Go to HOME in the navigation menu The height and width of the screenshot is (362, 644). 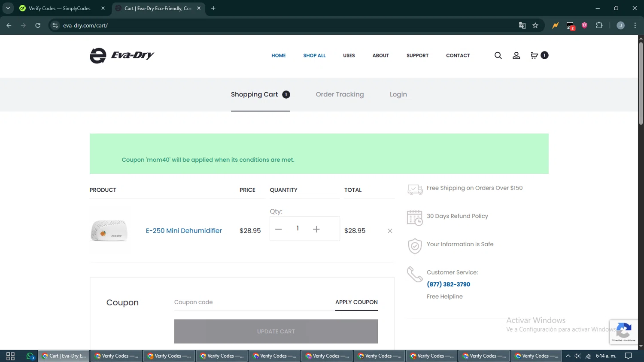[279, 55]
